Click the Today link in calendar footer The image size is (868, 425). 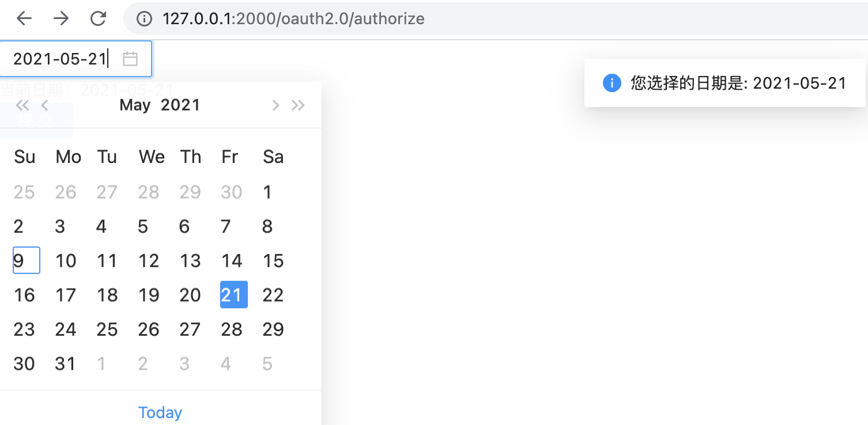click(x=160, y=412)
